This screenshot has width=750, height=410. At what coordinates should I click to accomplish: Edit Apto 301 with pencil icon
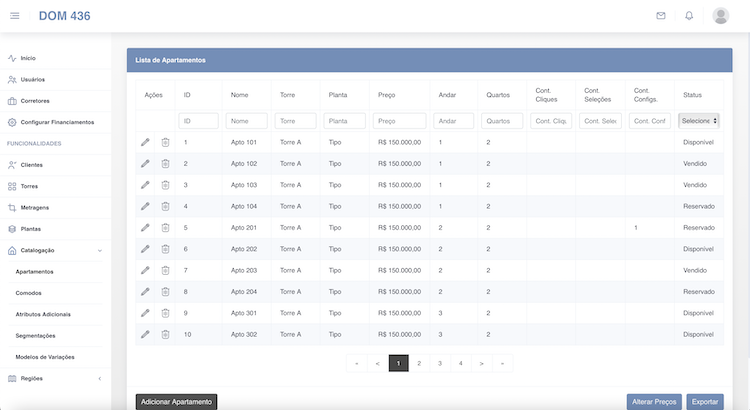[145, 313]
